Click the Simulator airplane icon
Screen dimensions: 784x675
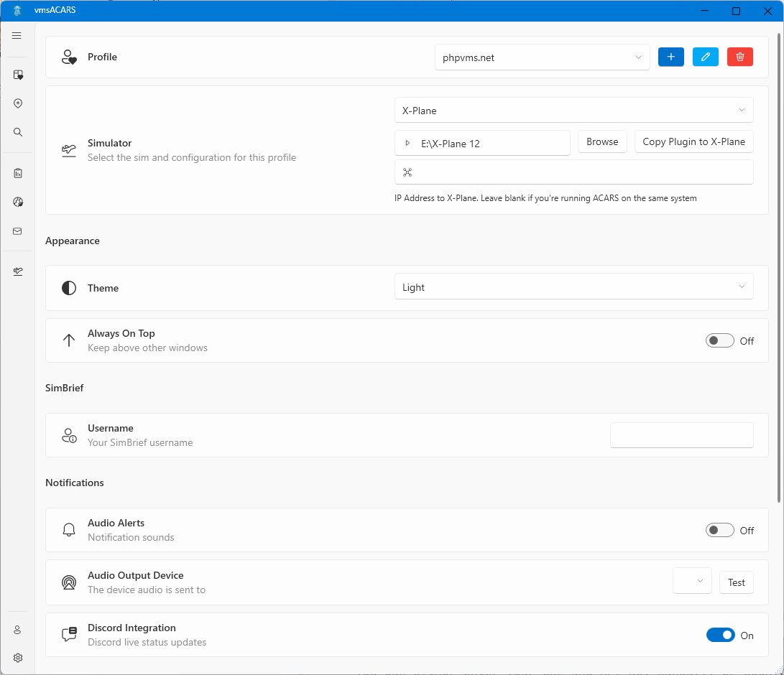click(x=69, y=150)
